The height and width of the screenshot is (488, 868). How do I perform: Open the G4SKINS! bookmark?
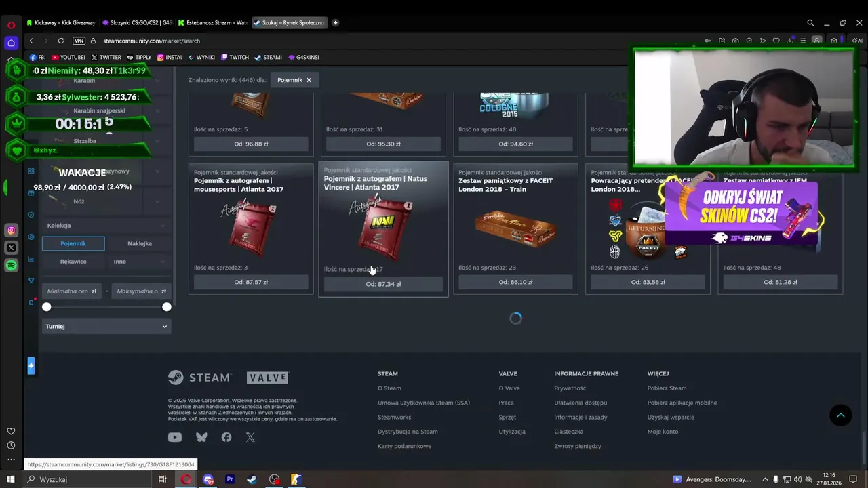tap(303, 58)
